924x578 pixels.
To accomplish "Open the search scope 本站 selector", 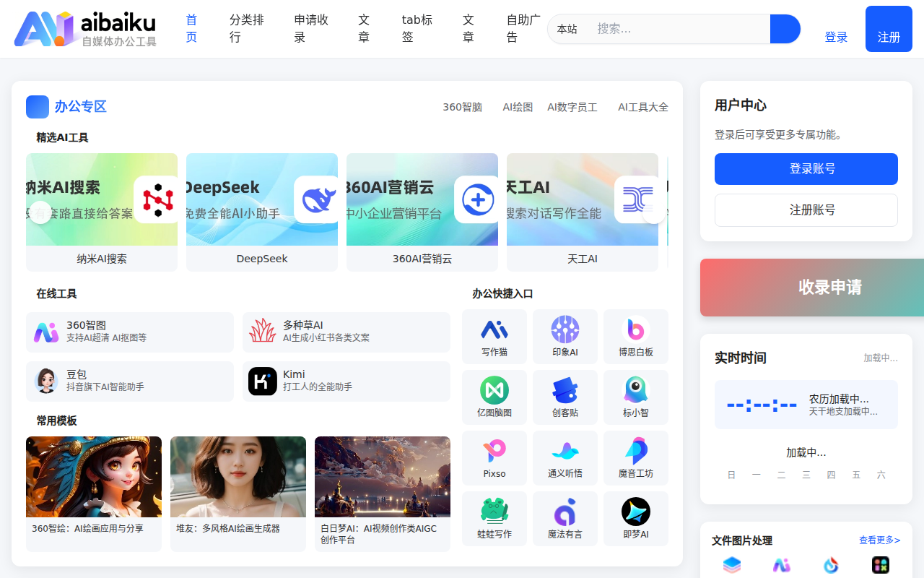I will pos(567,29).
